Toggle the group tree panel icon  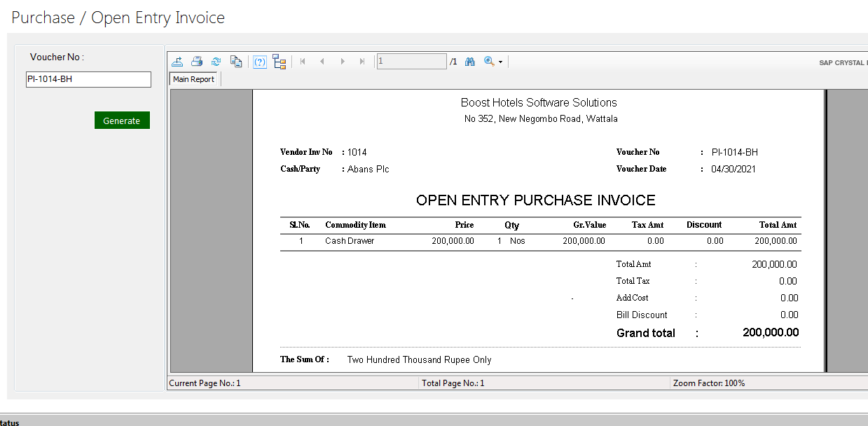click(x=280, y=62)
